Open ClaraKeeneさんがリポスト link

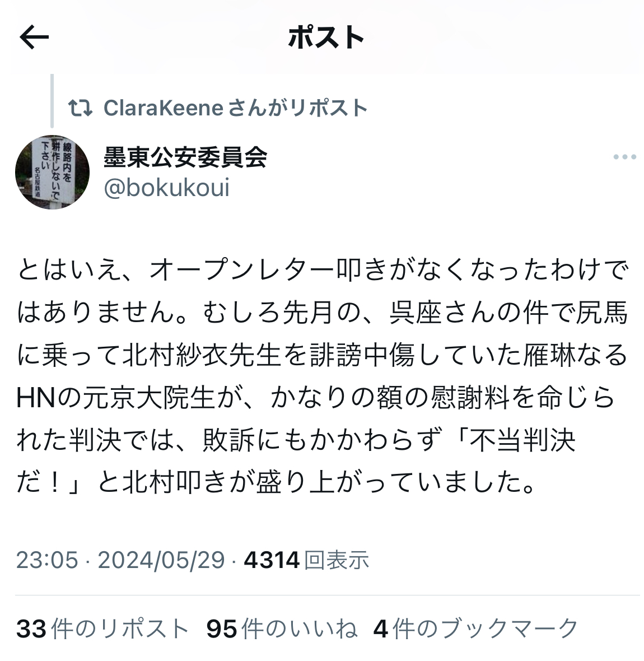pos(236,108)
